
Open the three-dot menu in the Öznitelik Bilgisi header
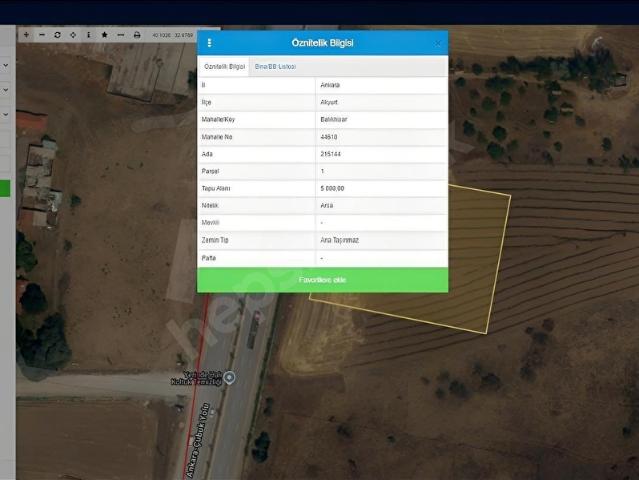pyautogui.click(x=209, y=43)
